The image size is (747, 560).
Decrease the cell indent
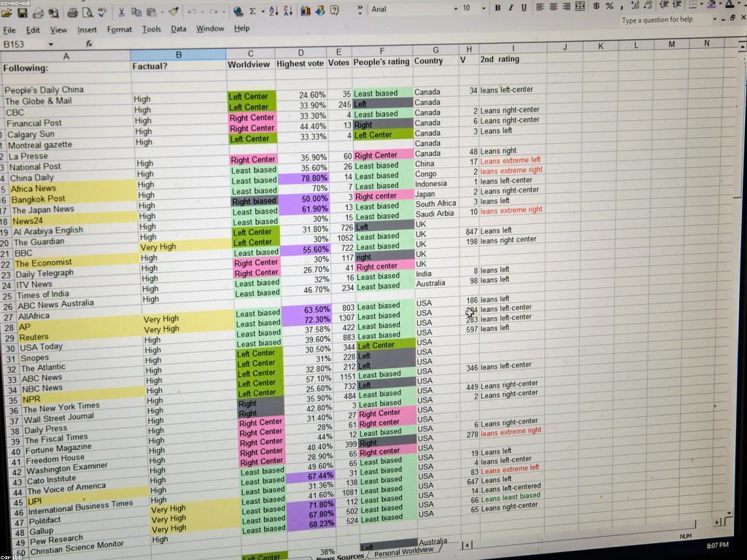pos(664,5)
